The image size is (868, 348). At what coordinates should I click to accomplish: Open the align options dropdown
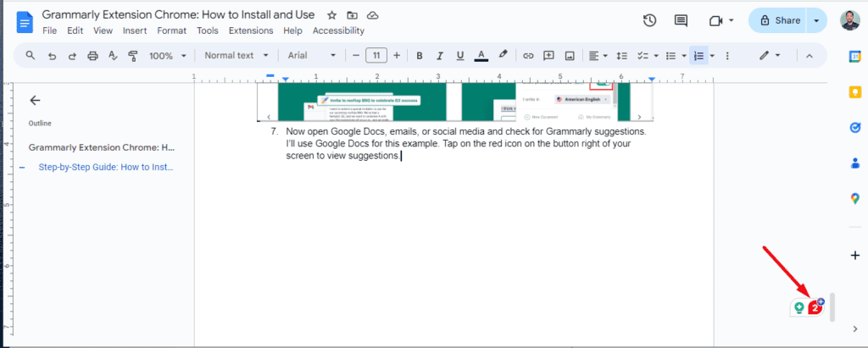coord(598,55)
